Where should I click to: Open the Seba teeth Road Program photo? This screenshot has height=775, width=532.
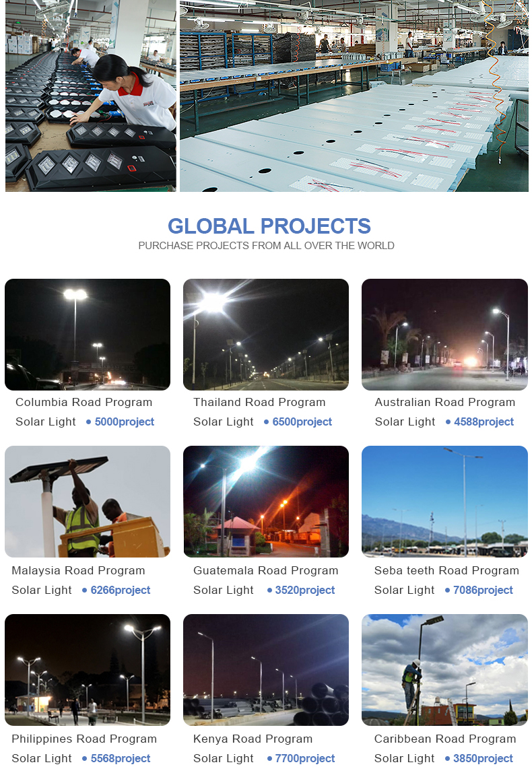[x=444, y=502]
